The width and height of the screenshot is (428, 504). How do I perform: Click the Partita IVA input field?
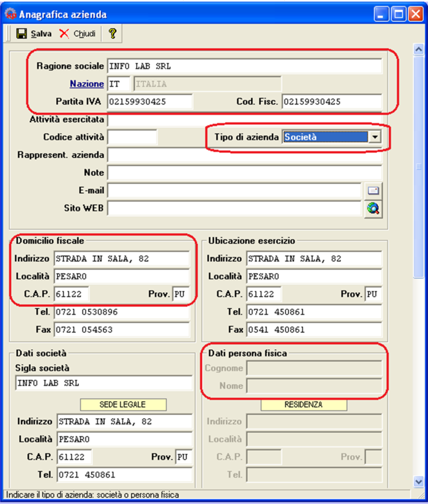[150, 102]
